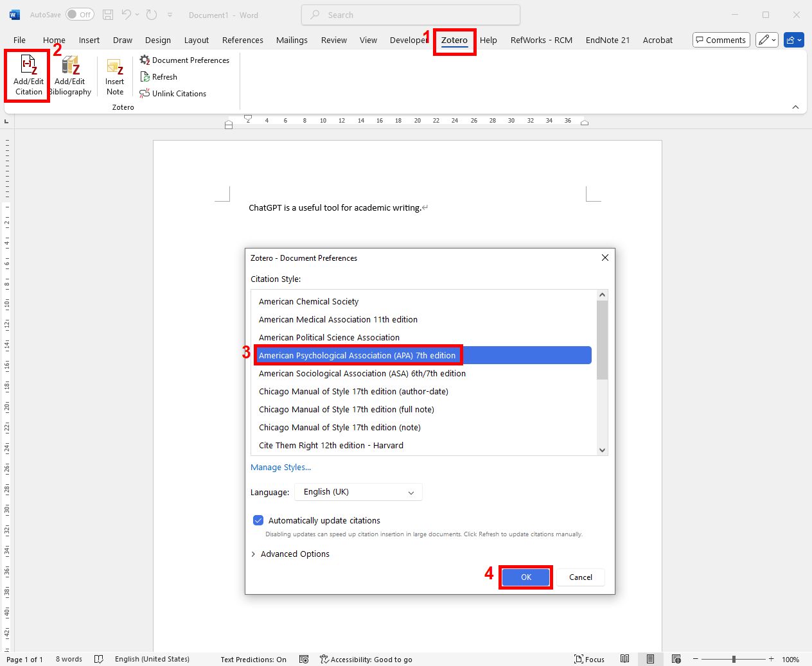This screenshot has height=666, width=812.
Task: Click Unlink Citations in the ribbon
Action: 173,94
